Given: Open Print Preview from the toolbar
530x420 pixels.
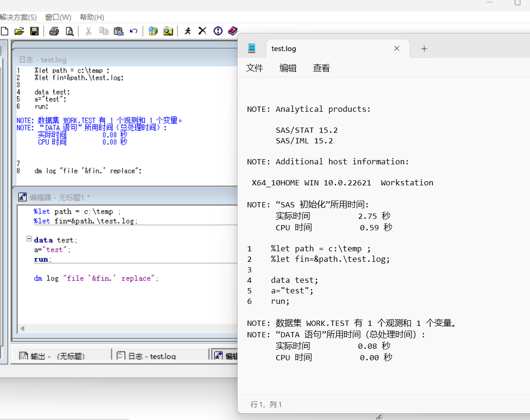Looking at the screenshot, I should point(69,31).
